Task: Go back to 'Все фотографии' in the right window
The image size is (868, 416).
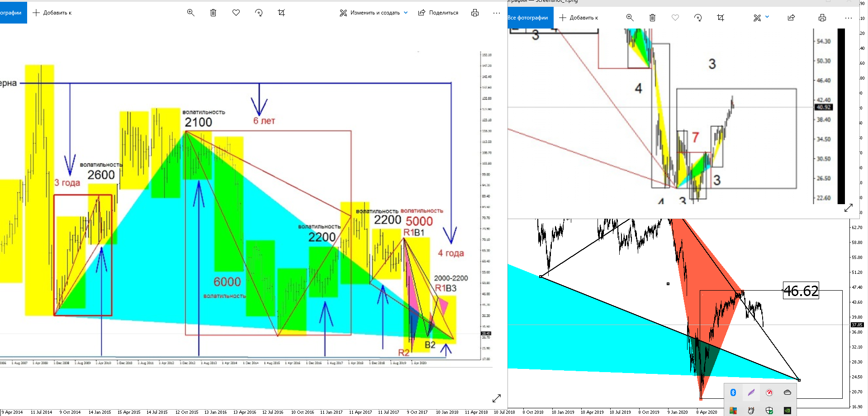Action: click(527, 18)
